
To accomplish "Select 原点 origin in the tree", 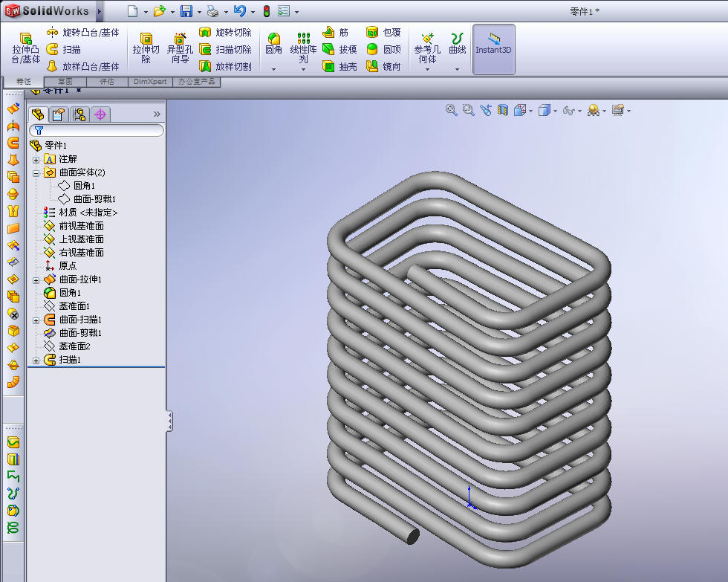I will point(61,265).
